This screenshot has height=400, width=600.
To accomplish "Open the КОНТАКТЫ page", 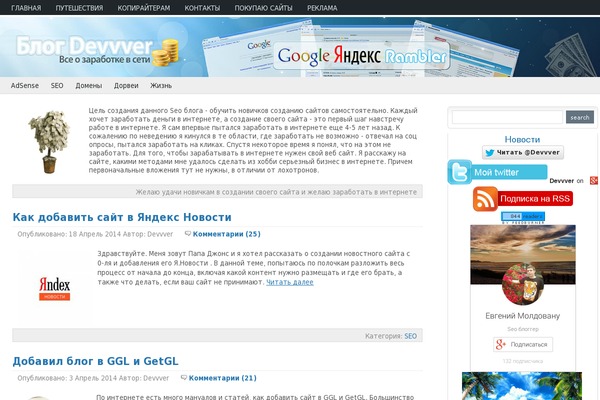I will pos(202,8).
